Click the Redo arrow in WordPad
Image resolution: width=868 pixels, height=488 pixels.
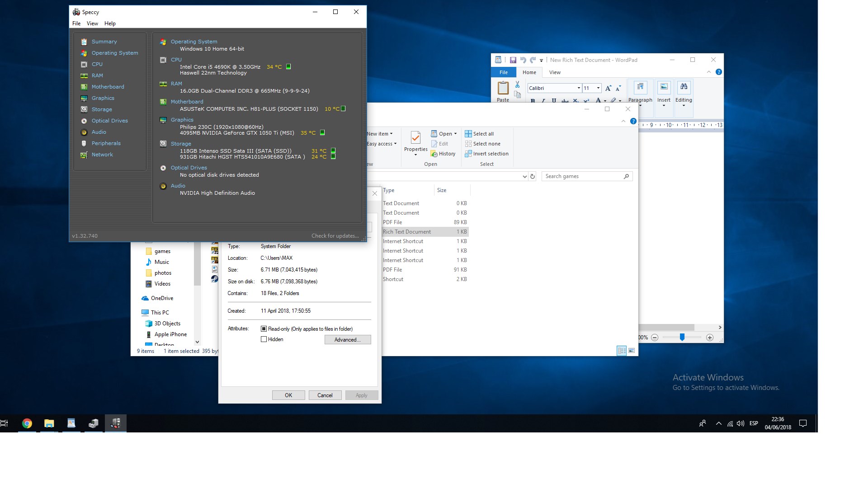[533, 60]
